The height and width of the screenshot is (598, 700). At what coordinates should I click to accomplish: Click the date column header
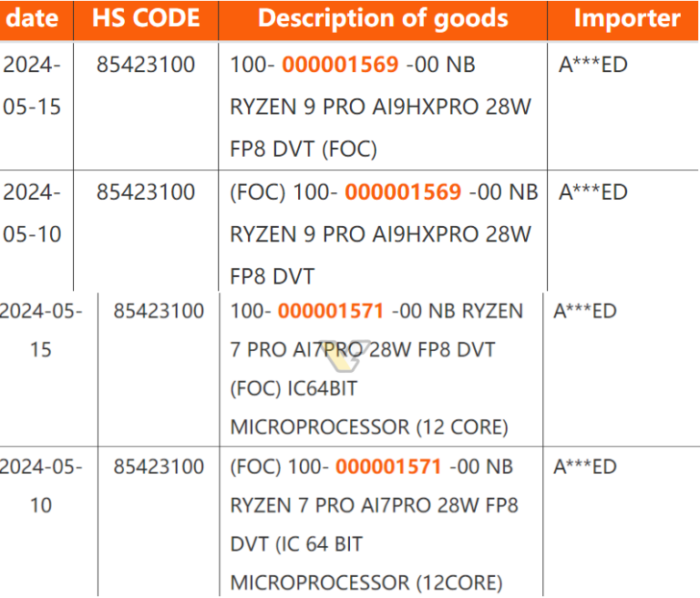point(32,18)
